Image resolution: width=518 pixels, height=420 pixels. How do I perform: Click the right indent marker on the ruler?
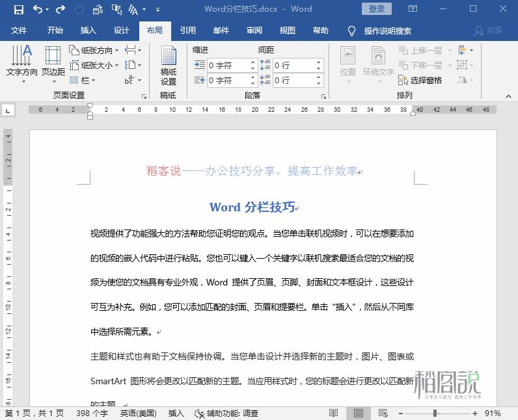click(413, 113)
